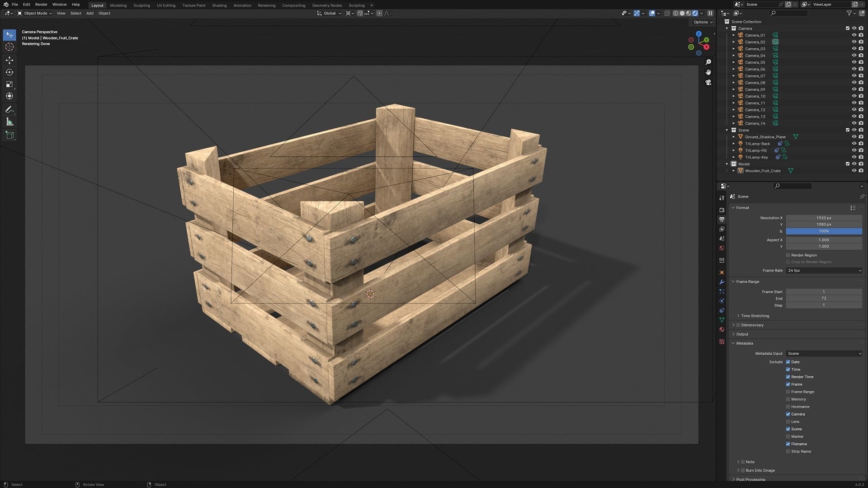Image resolution: width=868 pixels, height=488 pixels.
Task: Open the Texture properties tab
Action: coord(722,342)
